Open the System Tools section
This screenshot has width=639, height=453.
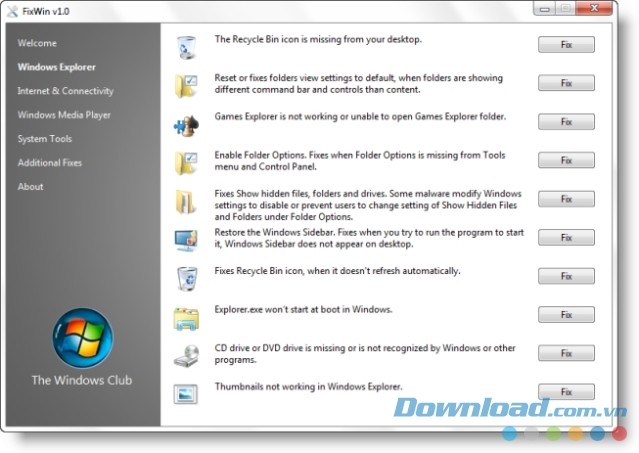[x=45, y=139]
